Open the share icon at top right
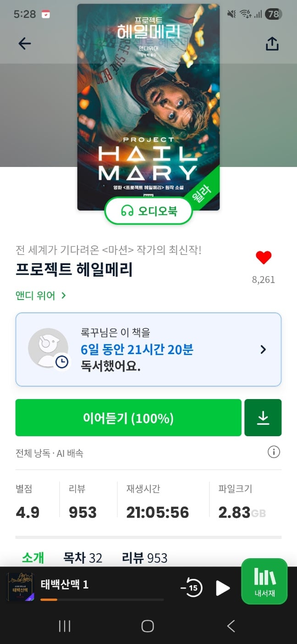Image resolution: width=297 pixels, height=644 pixels. click(x=272, y=44)
